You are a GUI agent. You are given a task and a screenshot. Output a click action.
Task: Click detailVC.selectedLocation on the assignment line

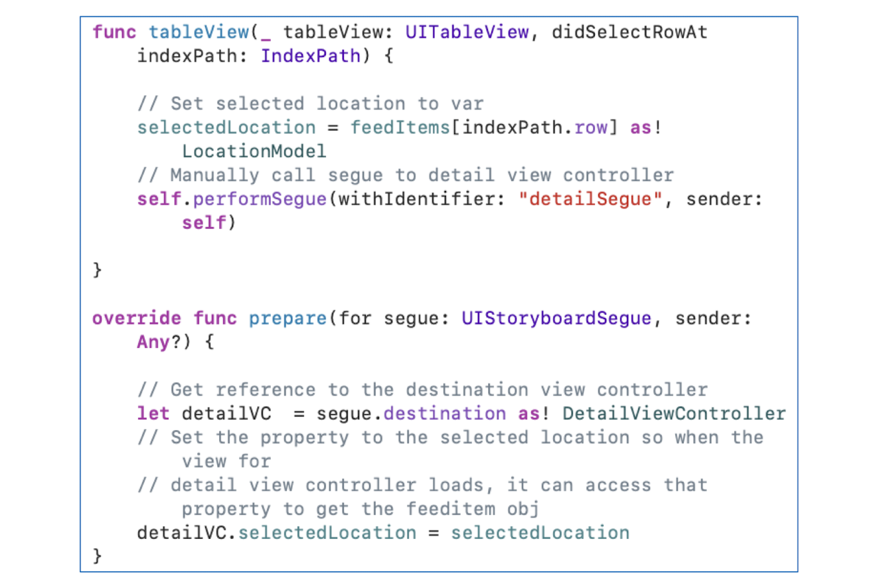[277, 532]
